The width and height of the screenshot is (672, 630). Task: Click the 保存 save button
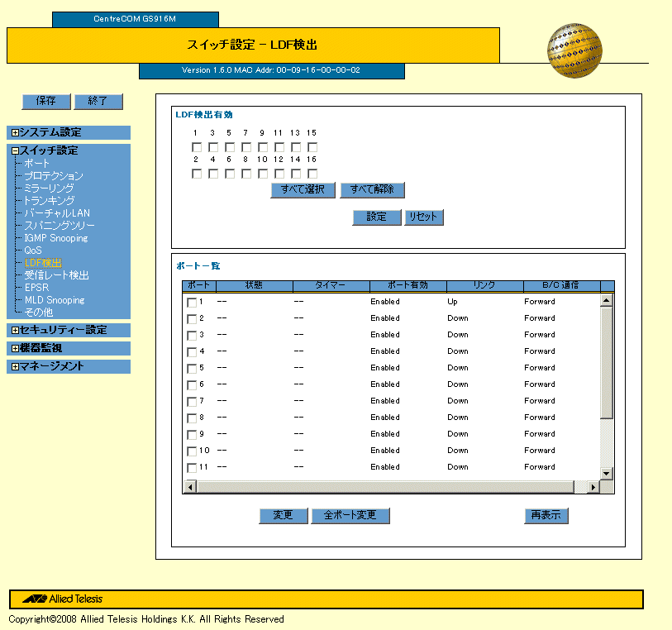point(45,101)
